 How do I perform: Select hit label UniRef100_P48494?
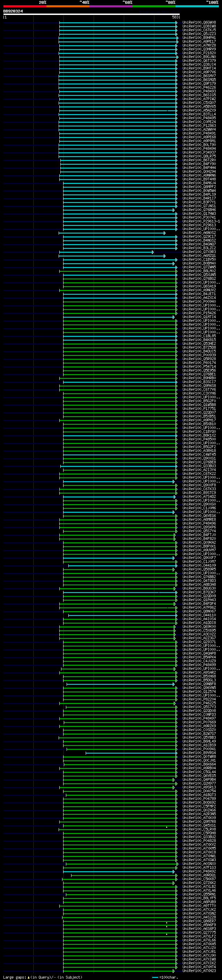[199, 149]
